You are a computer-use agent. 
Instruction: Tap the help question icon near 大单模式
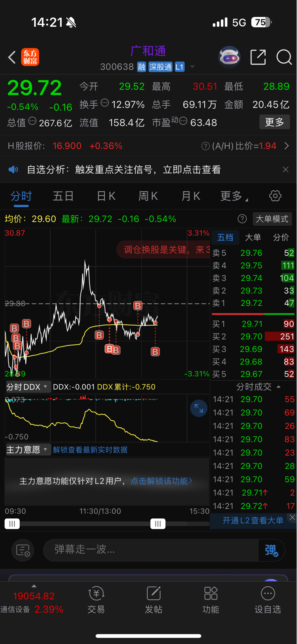pos(242,219)
